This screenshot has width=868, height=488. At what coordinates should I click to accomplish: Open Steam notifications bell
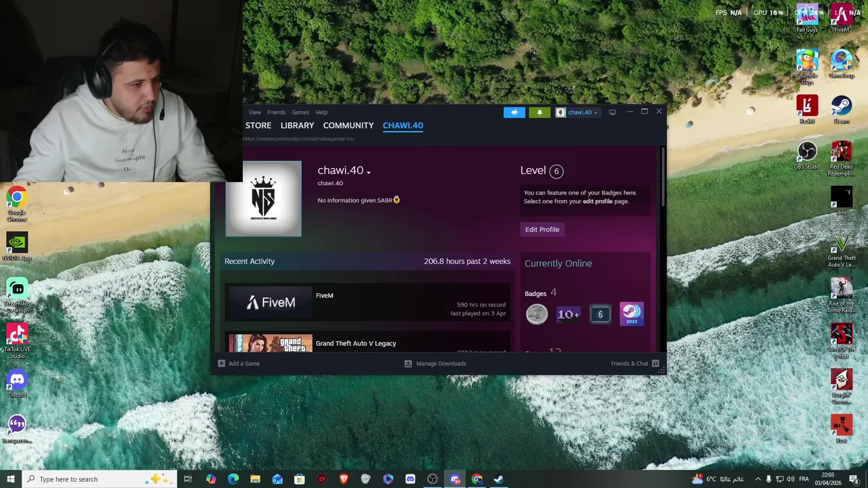point(539,113)
